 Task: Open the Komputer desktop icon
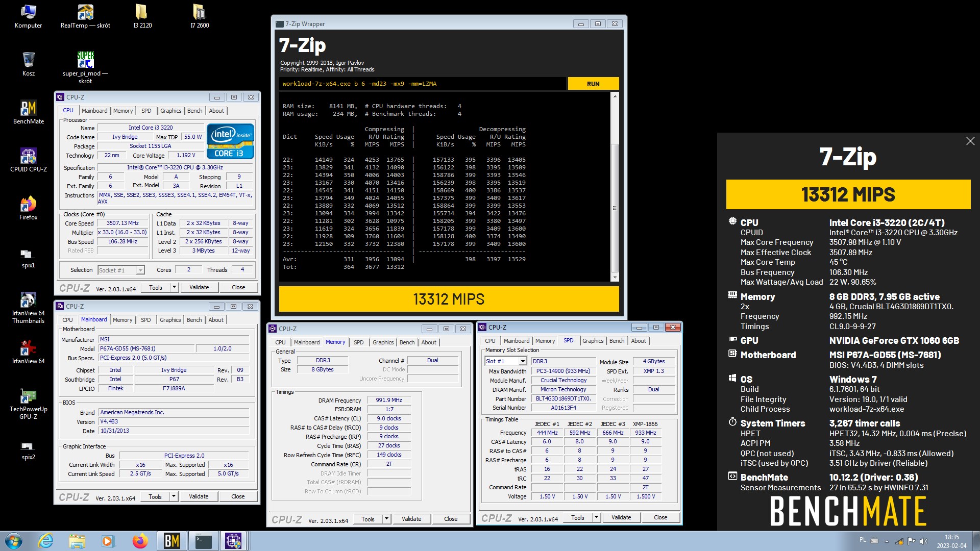tap(28, 16)
